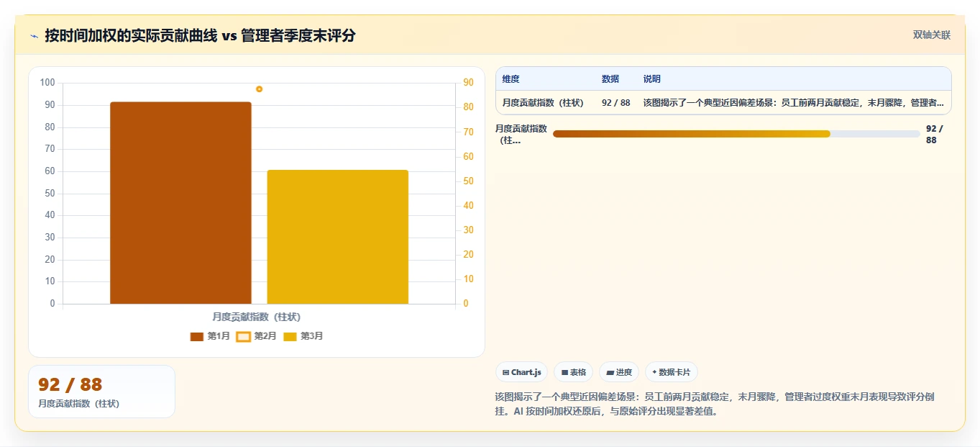980x447 pixels.
Task: Click the 表格 tag chip
Action: pos(573,372)
